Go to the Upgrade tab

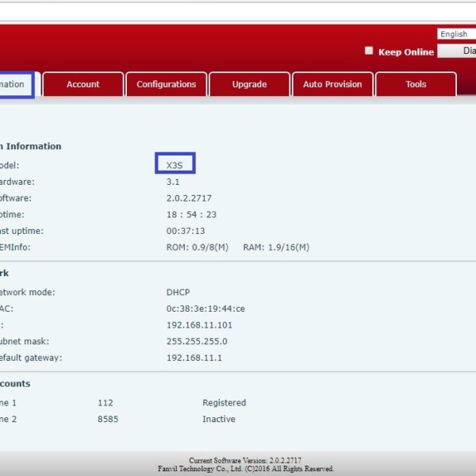(249, 85)
